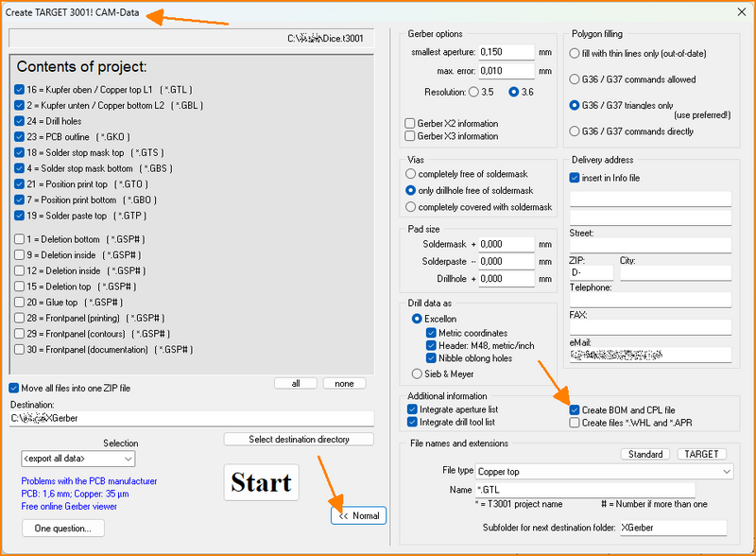Select G36 / G37 commands allowed
The width and height of the screenshot is (756, 556).
(575, 79)
